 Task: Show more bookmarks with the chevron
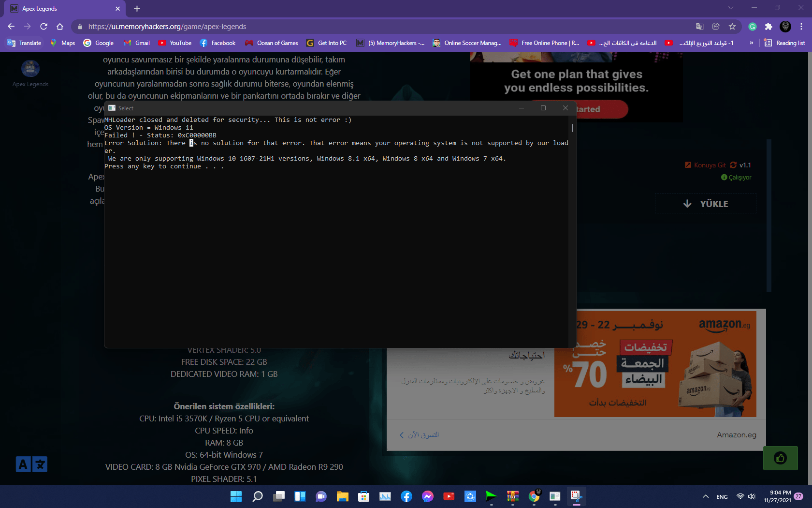pyautogui.click(x=752, y=43)
